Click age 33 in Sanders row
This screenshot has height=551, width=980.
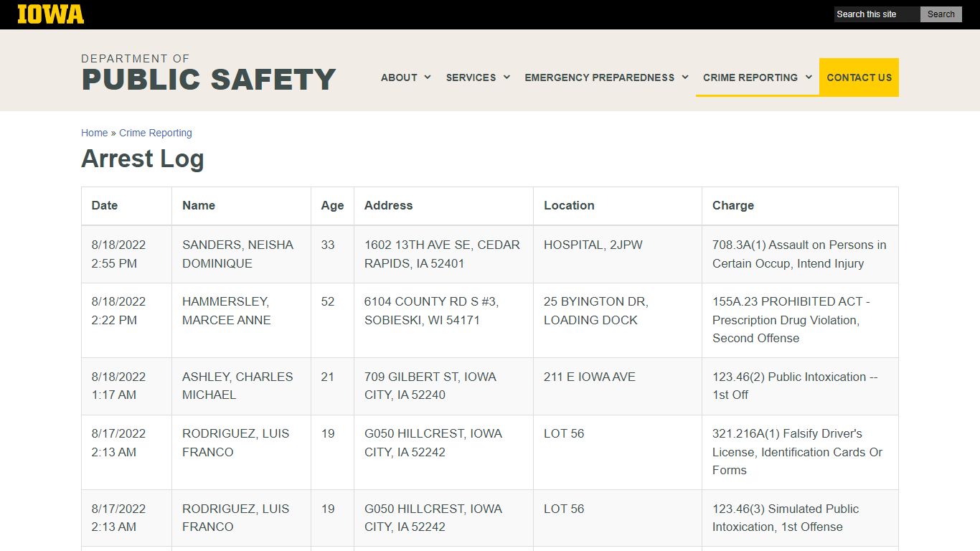328,245
